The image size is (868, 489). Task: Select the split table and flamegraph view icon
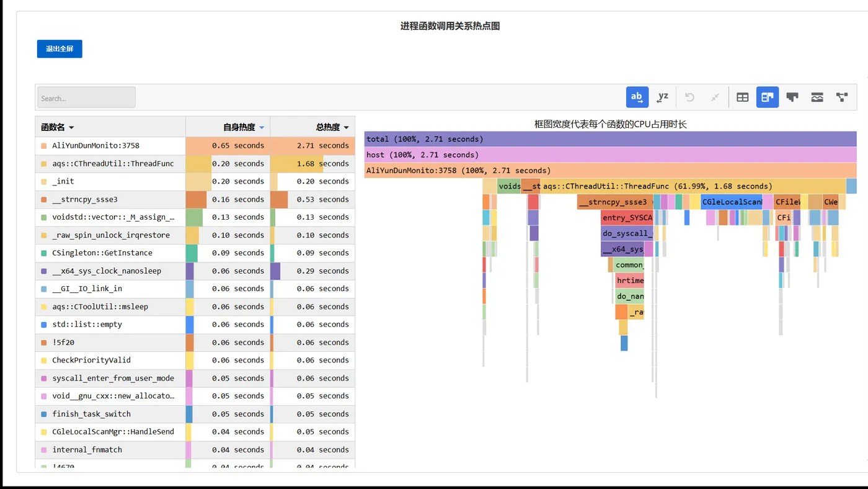767,97
